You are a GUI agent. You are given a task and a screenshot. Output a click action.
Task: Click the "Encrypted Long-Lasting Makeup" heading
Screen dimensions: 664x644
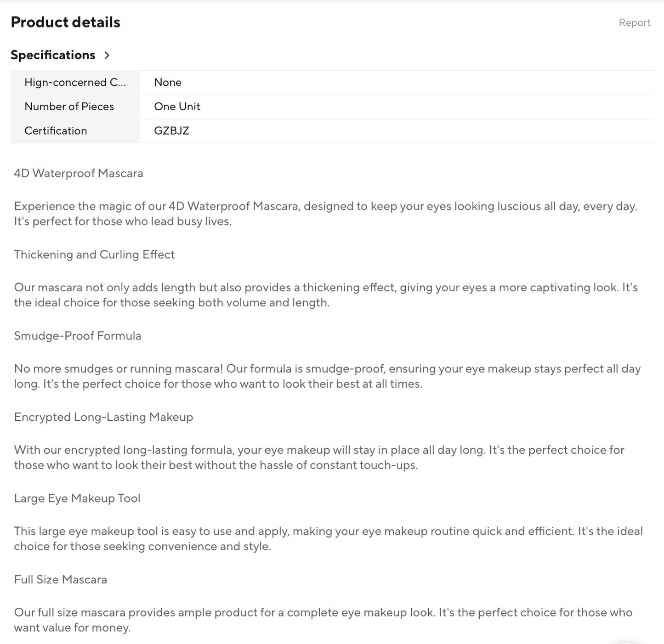[x=103, y=417]
